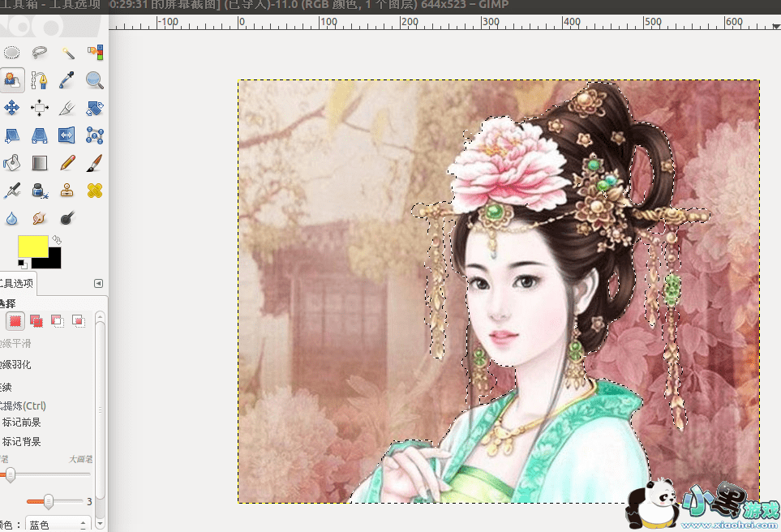Viewport: 781px width, 532px height.
Task: Set selection mode to intersect with selection
Action: click(78, 321)
